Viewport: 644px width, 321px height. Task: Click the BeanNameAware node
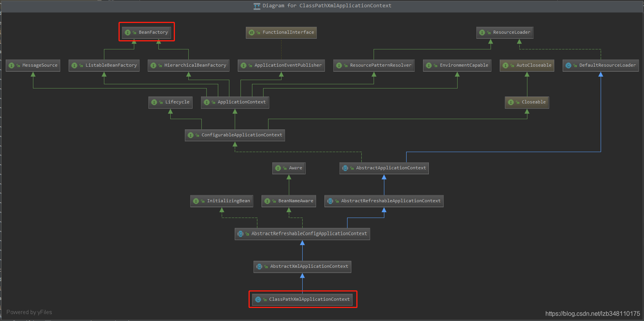click(289, 201)
